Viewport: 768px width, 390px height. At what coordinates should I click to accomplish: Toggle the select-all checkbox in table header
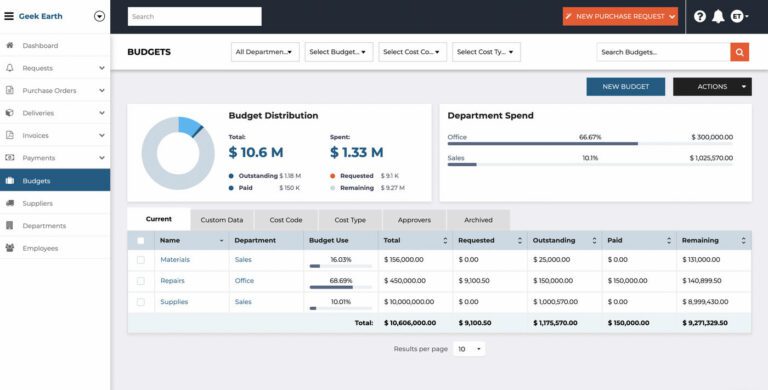141,241
